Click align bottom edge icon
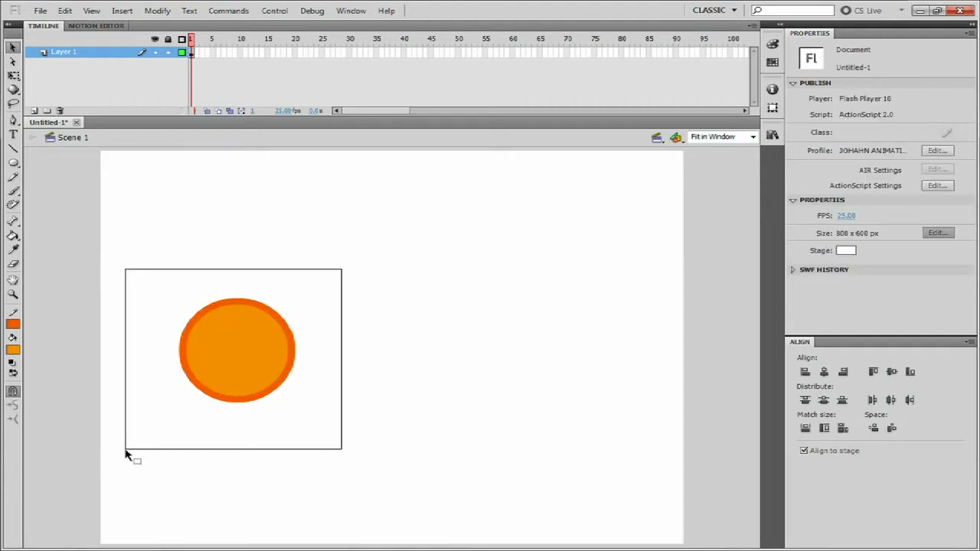Viewport: 980px width, 551px height. [910, 372]
